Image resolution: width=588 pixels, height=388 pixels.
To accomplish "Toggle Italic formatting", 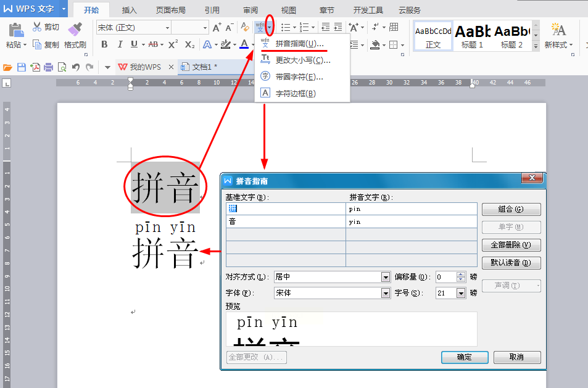I will 120,44.
